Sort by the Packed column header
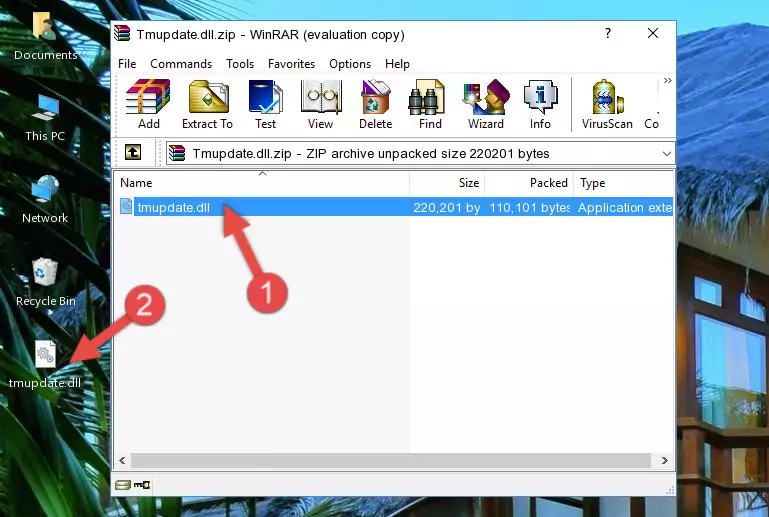Viewport: 769px width, 517px height. click(529, 183)
